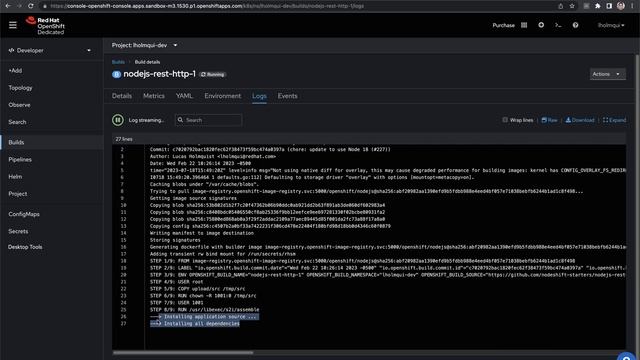Click the site lock icon in address bar
The image size is (640, 360).
pyautogui.click(x=45, y=6)
